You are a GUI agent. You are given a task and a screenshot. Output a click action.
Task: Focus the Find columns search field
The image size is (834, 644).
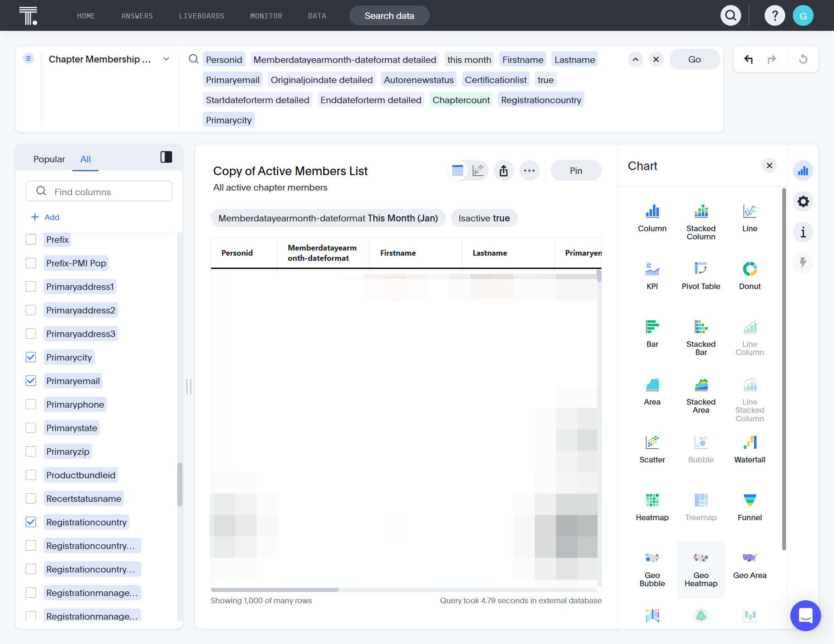(99, 191)
